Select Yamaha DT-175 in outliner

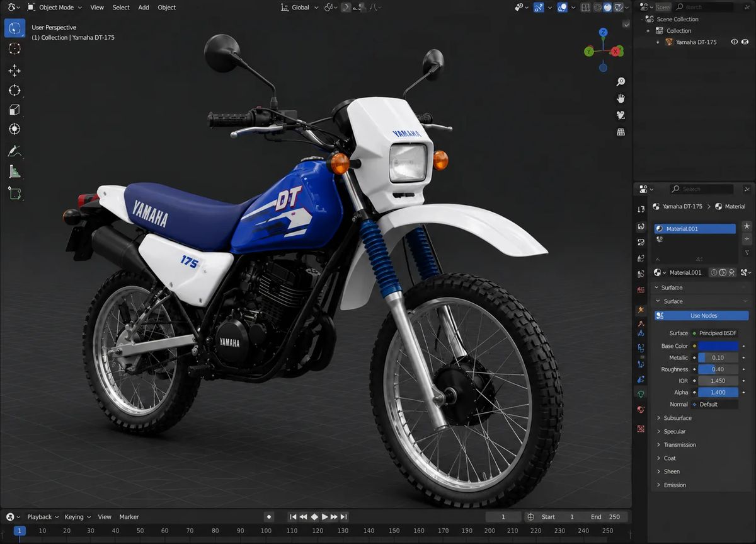[696, 42]
